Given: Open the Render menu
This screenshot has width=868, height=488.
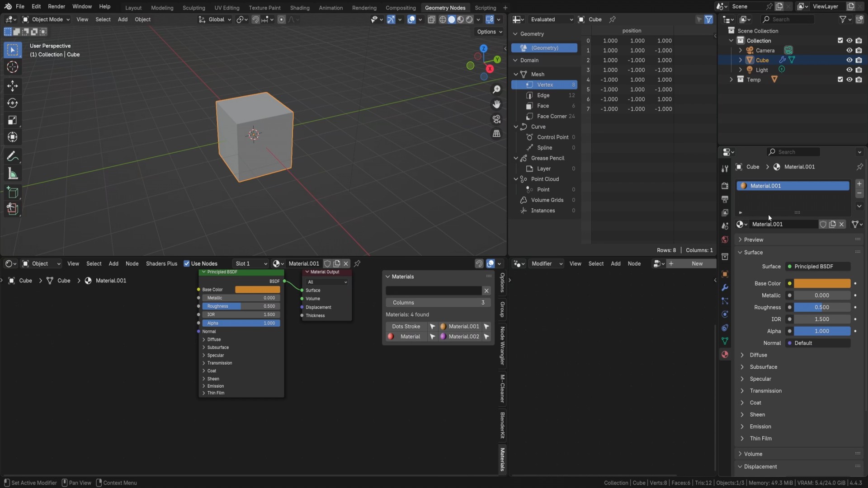Looking at the screenshot, I should pos(57,6).
